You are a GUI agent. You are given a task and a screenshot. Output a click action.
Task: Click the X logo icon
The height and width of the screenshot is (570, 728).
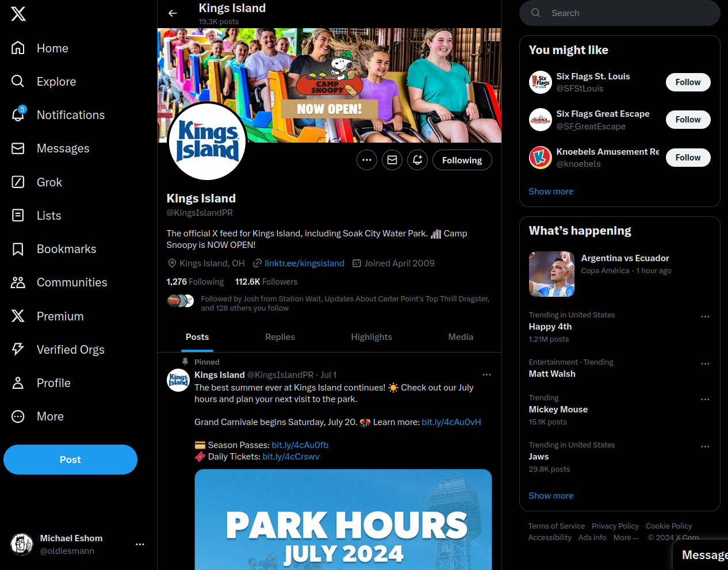(x=18, y=14)
